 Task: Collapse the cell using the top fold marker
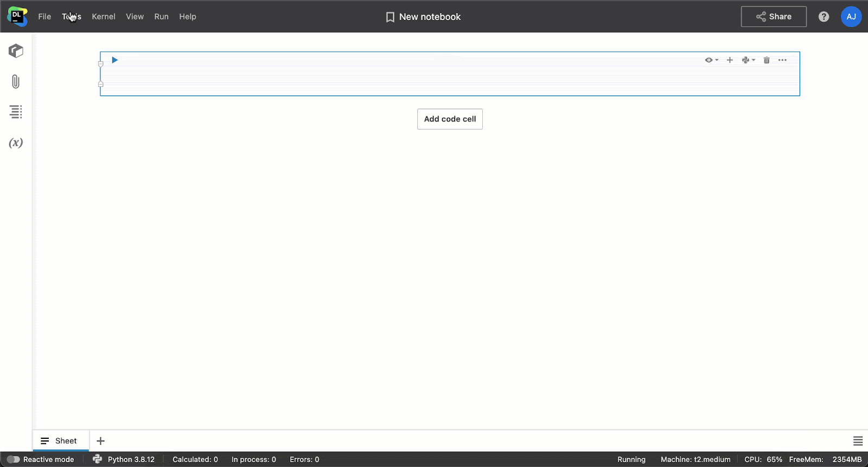[x=100, y=64]
